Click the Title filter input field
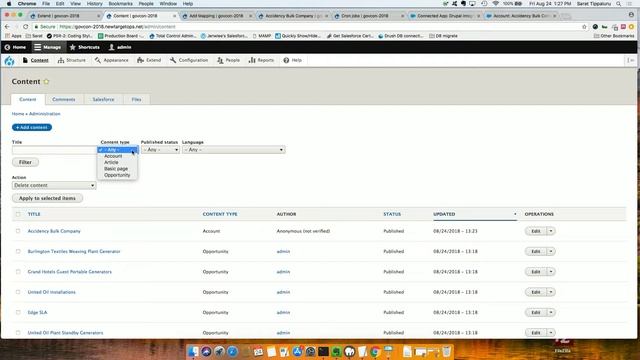The height and width of the screenshot is (360, 640). click(54, 150)
